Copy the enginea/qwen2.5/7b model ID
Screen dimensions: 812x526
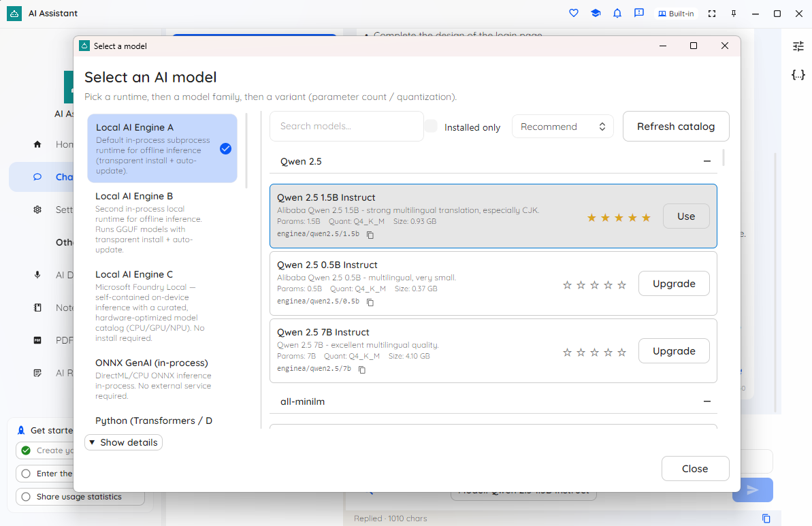click(362, 369)
